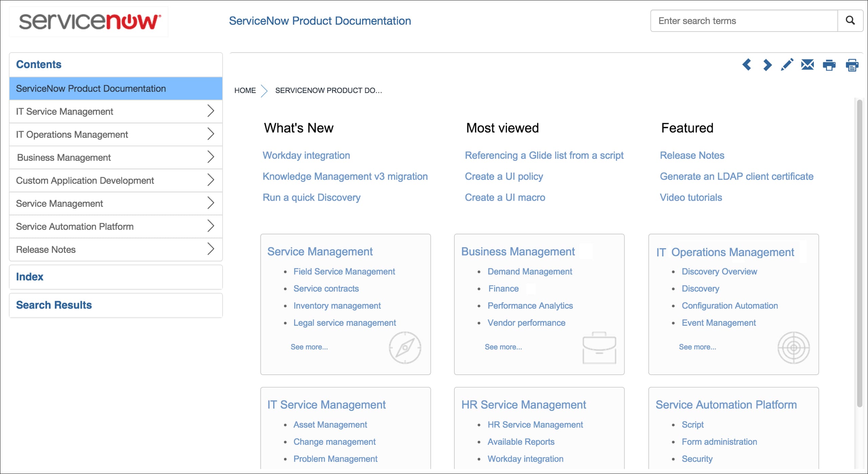Click the compass icon in Service Management card
This screenshot has height=474, width=868.
pyautogui.click(x=405, y=348)
